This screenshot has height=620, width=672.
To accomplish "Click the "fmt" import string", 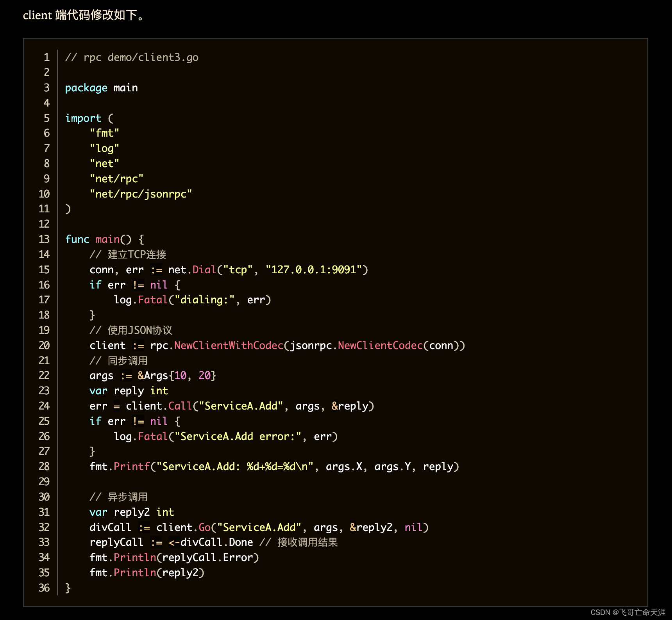I will [104, 133].
